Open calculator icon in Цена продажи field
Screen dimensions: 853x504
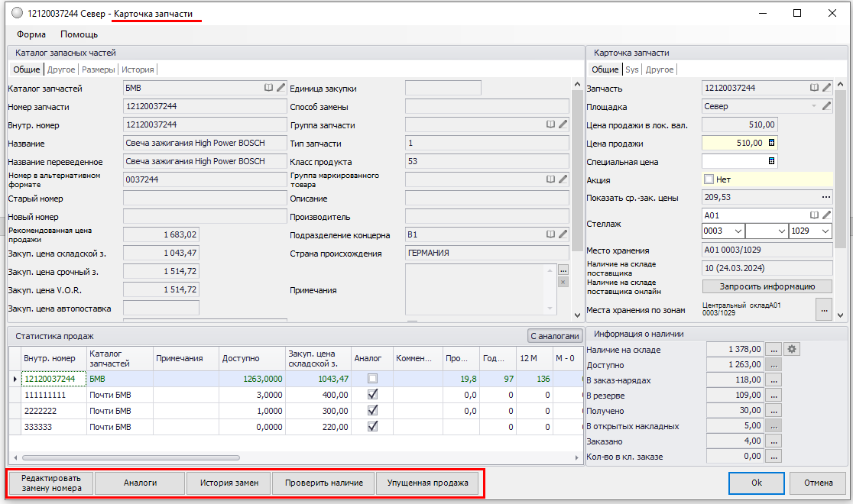pos(771,143)
